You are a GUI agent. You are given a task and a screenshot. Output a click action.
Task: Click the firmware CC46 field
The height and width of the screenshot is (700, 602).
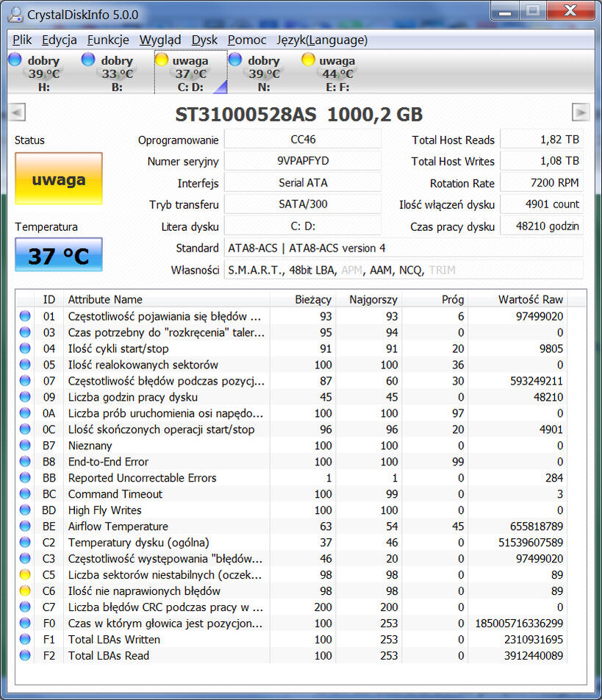303,139
